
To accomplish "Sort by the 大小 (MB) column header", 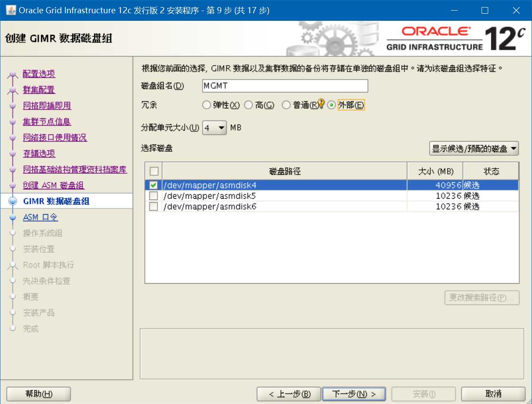I will [x=435, y=171].
